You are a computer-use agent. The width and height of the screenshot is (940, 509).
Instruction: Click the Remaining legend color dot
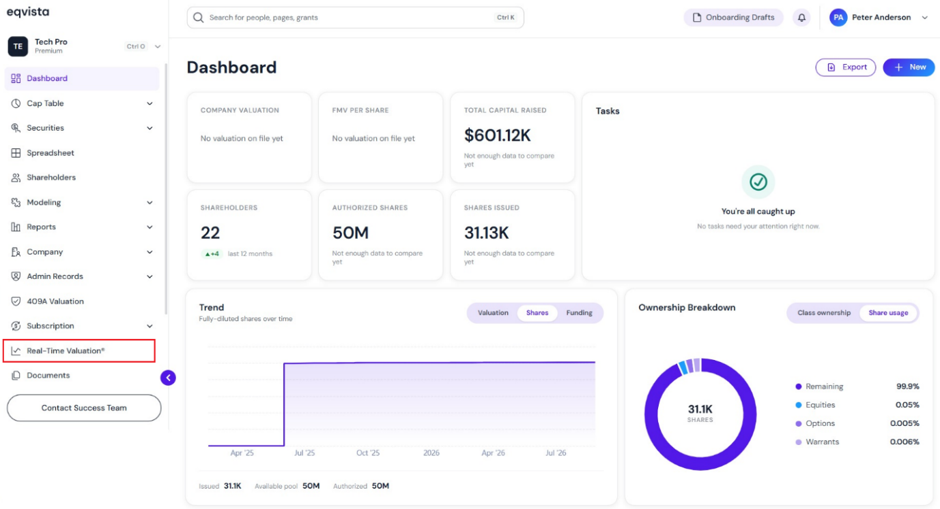click(x=798, y=387)
